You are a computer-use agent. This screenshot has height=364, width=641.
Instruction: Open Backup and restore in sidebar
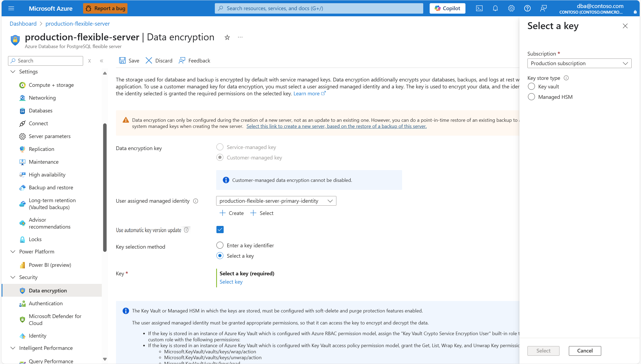pos(51,187)
